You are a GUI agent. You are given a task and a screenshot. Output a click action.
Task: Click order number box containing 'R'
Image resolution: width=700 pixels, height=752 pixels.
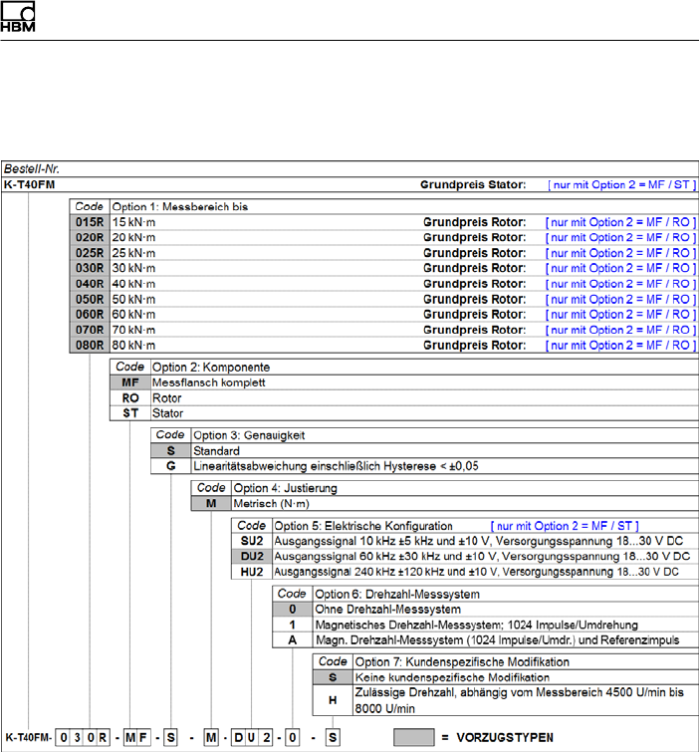103,737
